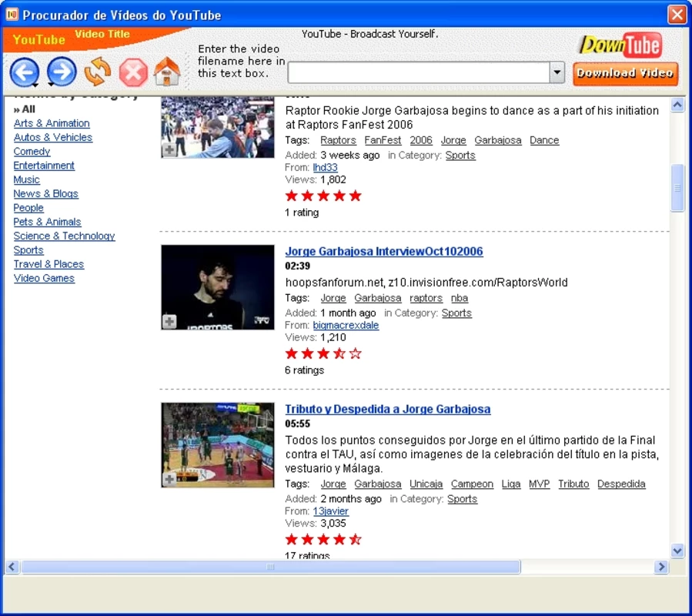692x616 pixels.
Task: Open the Tributo y Despedida a Jorge Garbajosa title
Action: (x=388, y=409)
